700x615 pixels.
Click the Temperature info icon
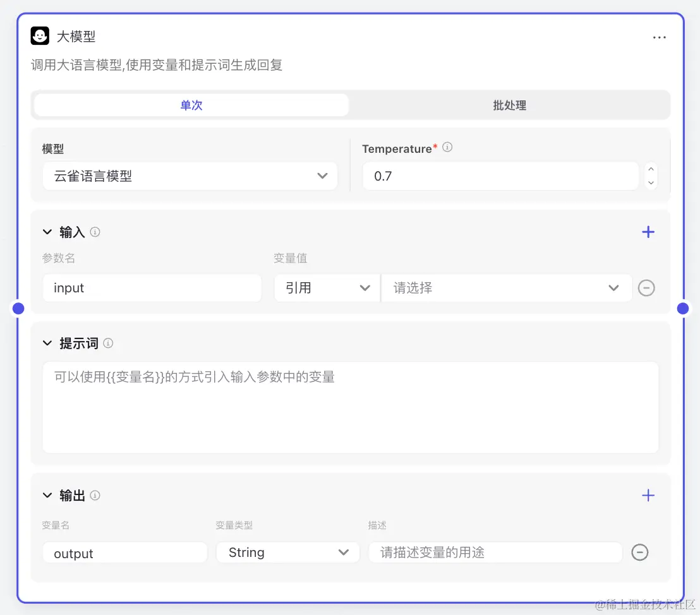[x=447, y=147]
